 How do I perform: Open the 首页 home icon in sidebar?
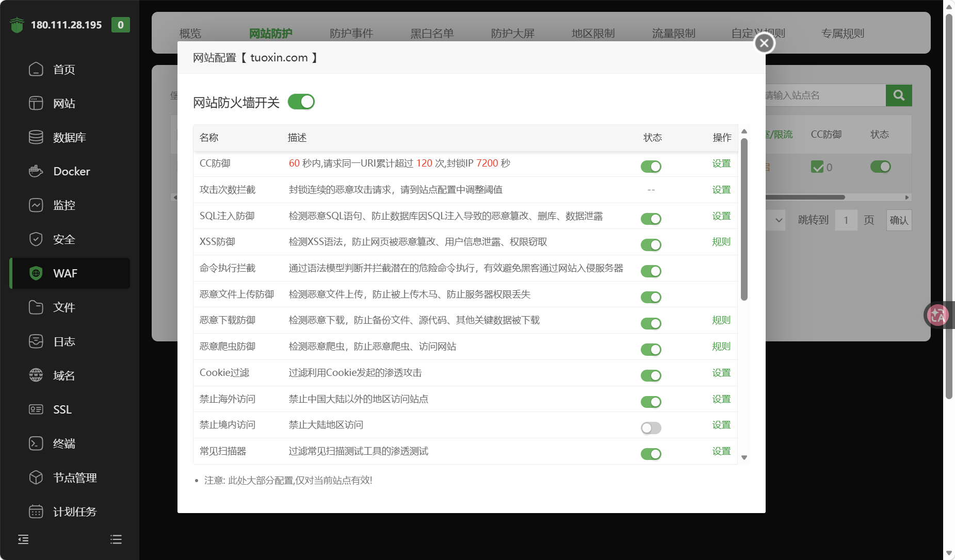pyautogui.click(x=36, y=69)
